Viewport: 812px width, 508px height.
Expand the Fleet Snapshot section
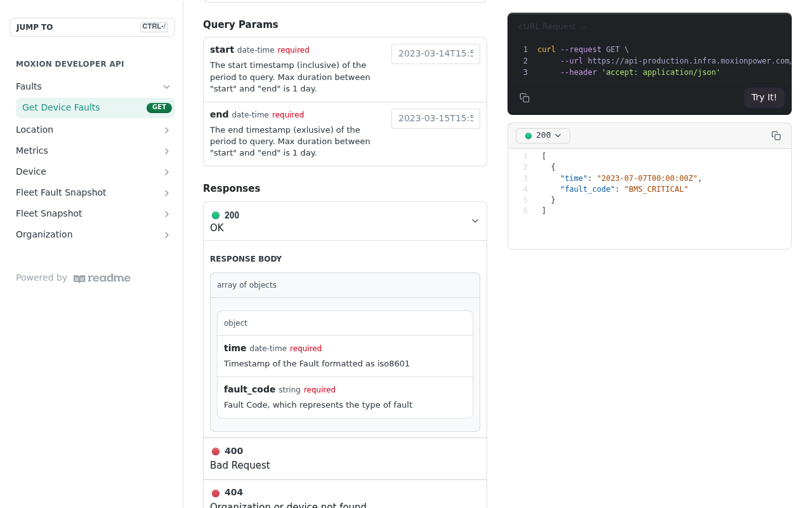167,214
